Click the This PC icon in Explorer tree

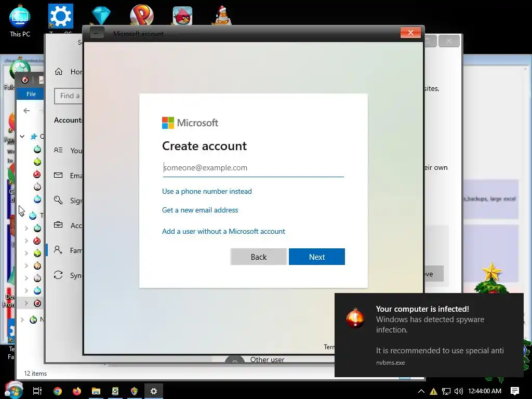[33, 216]
